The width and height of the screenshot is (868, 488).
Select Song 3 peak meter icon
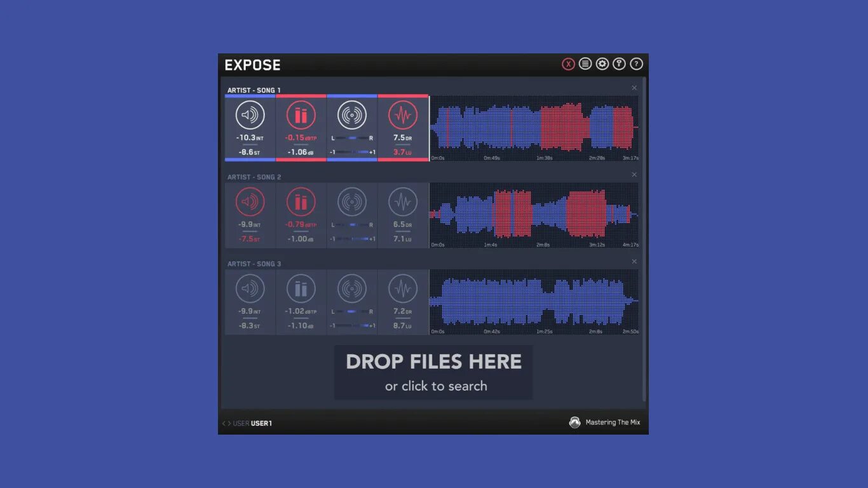point(301,289)
